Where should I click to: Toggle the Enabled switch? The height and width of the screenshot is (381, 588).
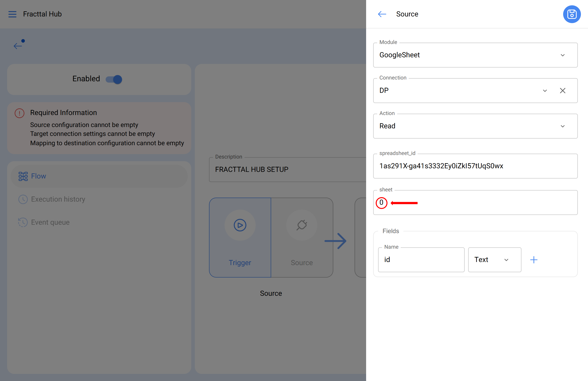click(114, 79)
